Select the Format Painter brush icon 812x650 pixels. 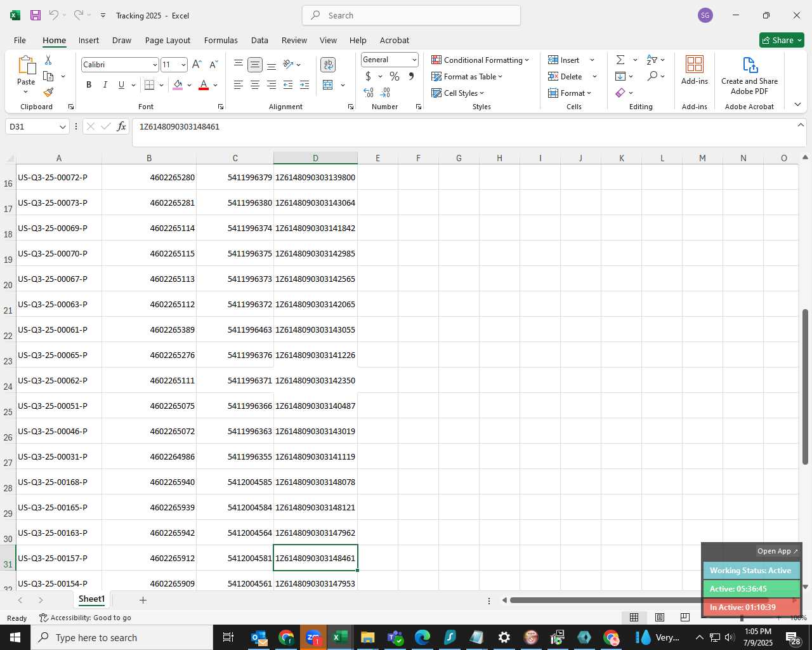tap(48, 93)
